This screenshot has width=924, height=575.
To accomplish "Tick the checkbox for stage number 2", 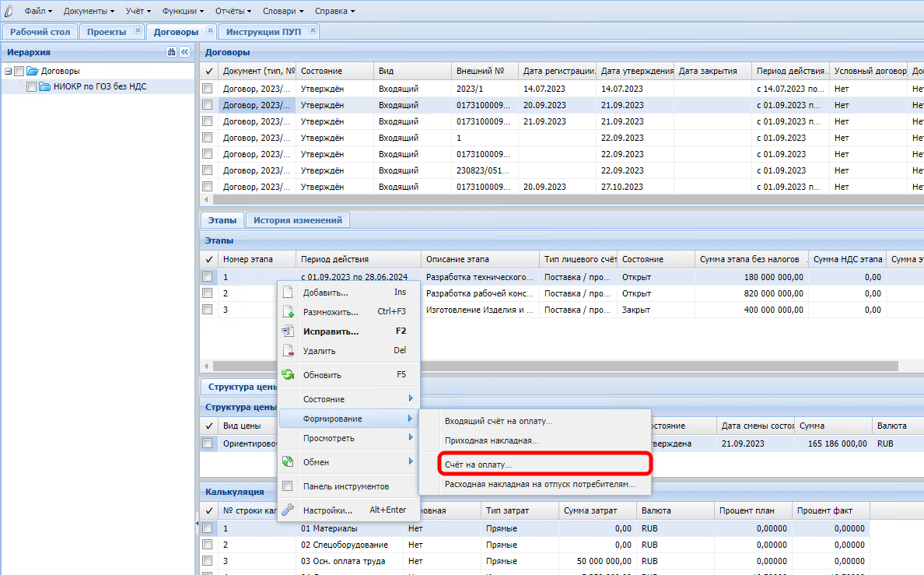I will coord(208,293).
